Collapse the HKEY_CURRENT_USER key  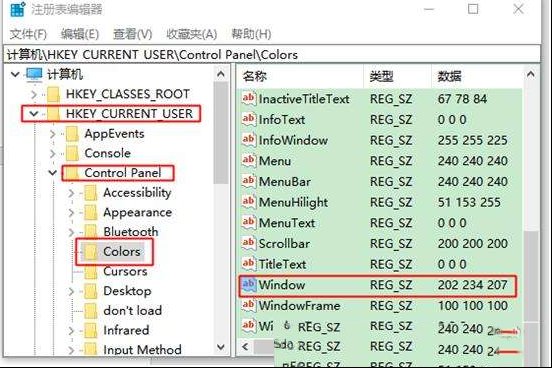click(x=34, y=114)
